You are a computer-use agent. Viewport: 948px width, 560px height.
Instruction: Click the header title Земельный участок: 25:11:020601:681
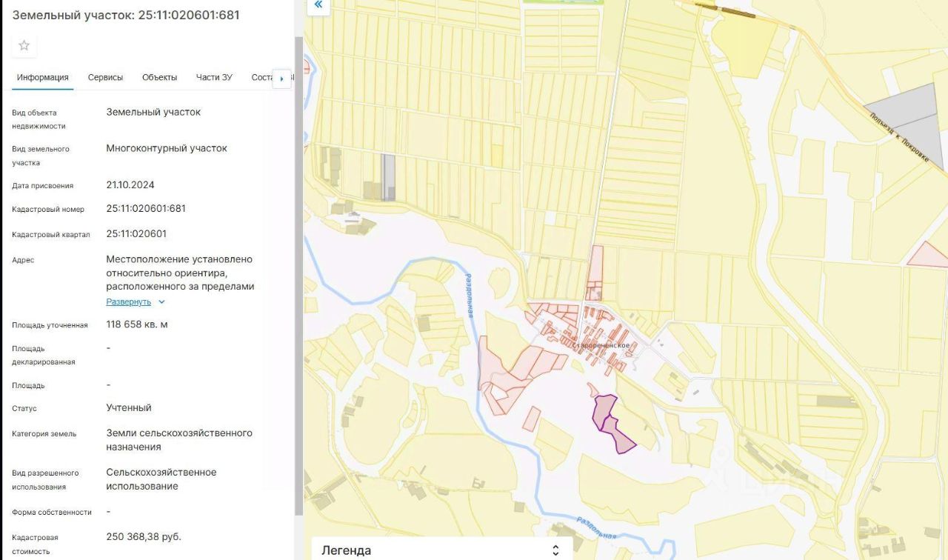(x=126, y=15)
